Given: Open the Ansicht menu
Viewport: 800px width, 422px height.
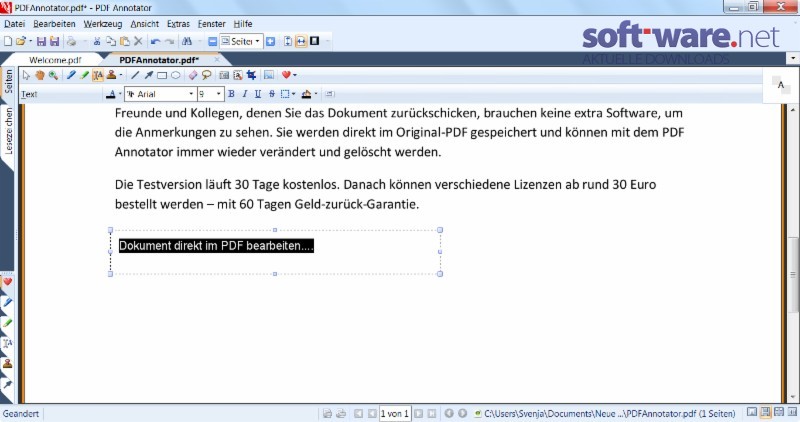Looking at the screenshot, I should point(144,24).
